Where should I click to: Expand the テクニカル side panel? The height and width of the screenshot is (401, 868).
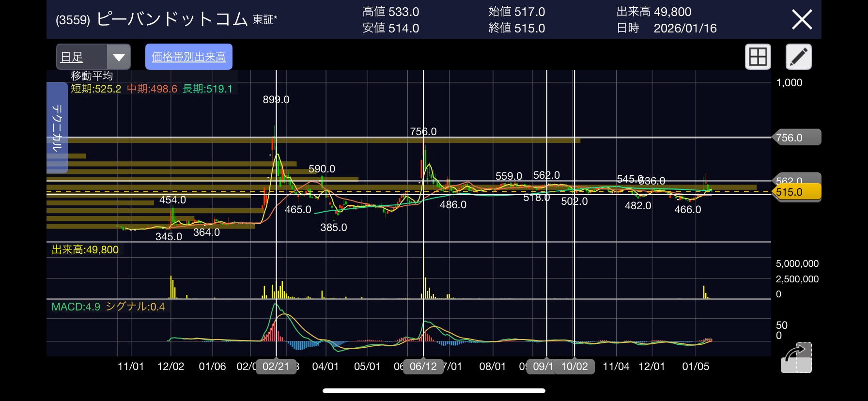[57, 128]
